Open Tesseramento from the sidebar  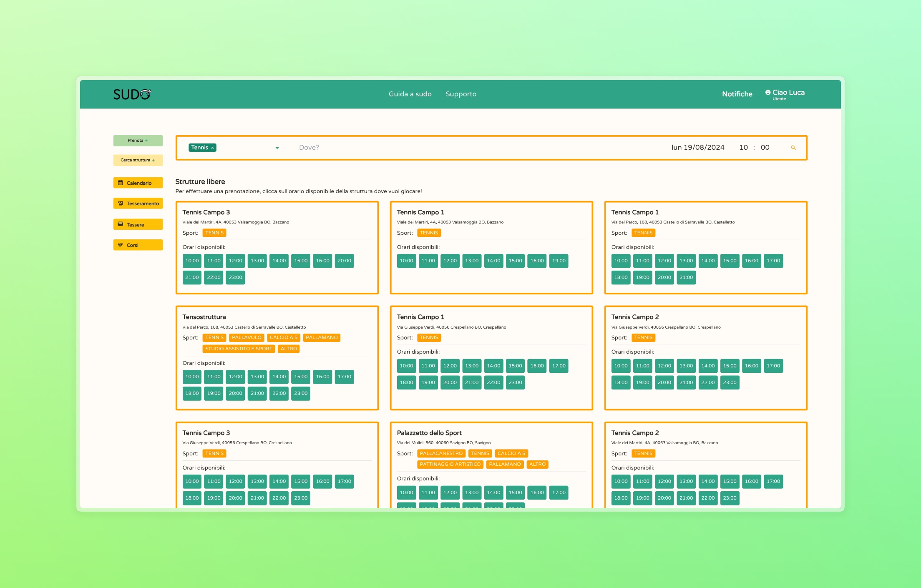tap(138, 204)
